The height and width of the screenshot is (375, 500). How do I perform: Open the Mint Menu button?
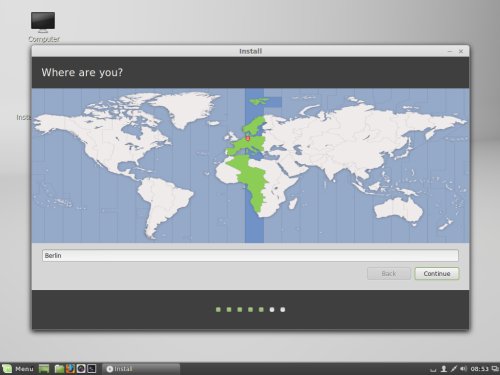pyautogui.click(x=18, y=369)
